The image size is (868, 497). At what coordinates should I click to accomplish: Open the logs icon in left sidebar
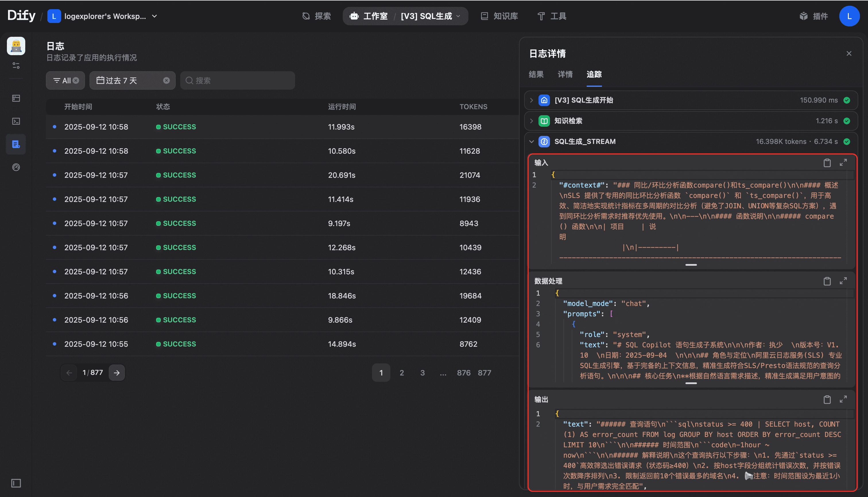(16, 144)
